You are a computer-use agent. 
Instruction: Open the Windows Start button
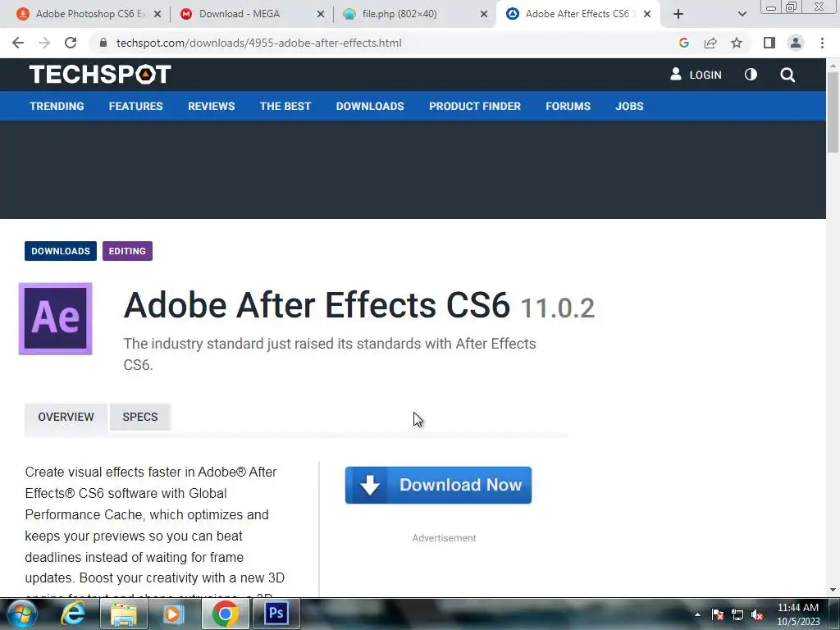22,614
